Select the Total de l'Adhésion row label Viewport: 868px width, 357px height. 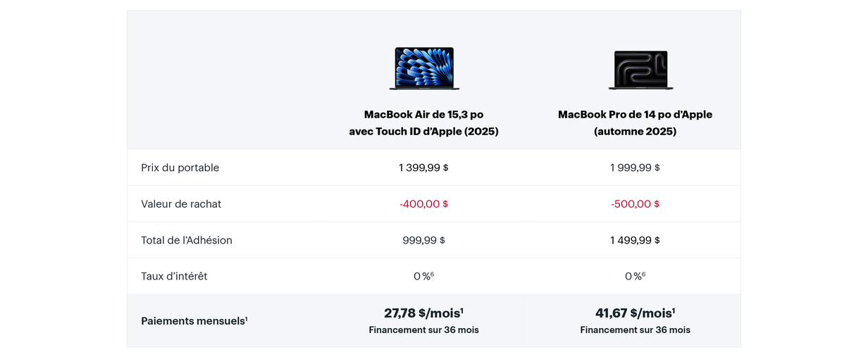pos(186,240)
